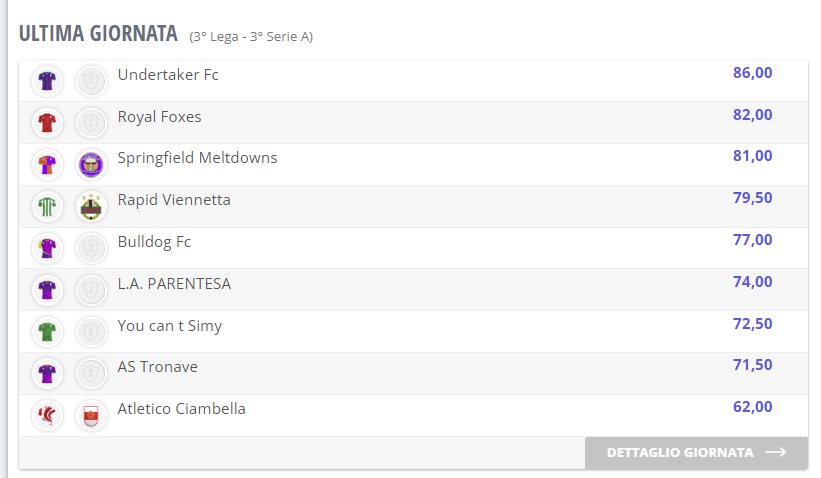Click L.A. PARENTESA team name
The height and width of the screenshot is (478, 821).
(174, 284)
